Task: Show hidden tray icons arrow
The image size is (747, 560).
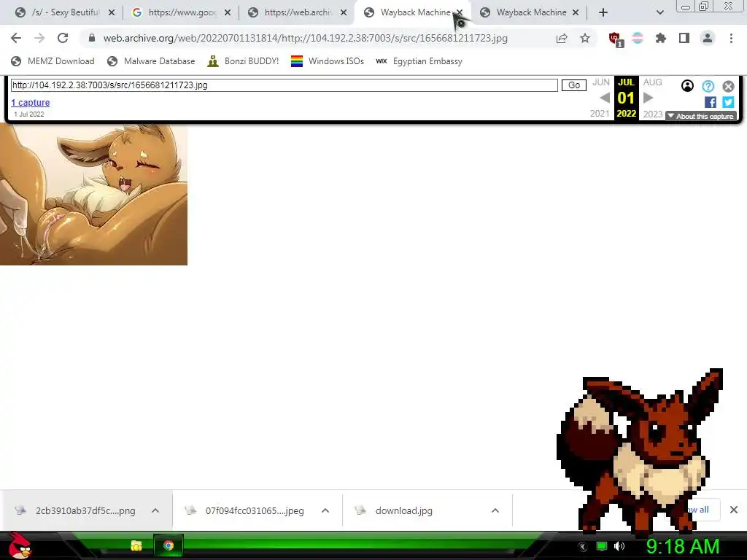Action: pos(583,547)
